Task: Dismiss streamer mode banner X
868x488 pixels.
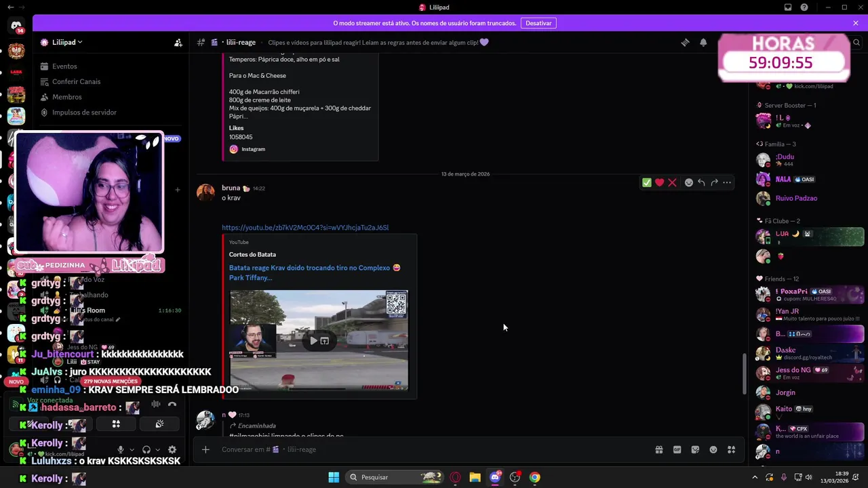Action: 856,23
